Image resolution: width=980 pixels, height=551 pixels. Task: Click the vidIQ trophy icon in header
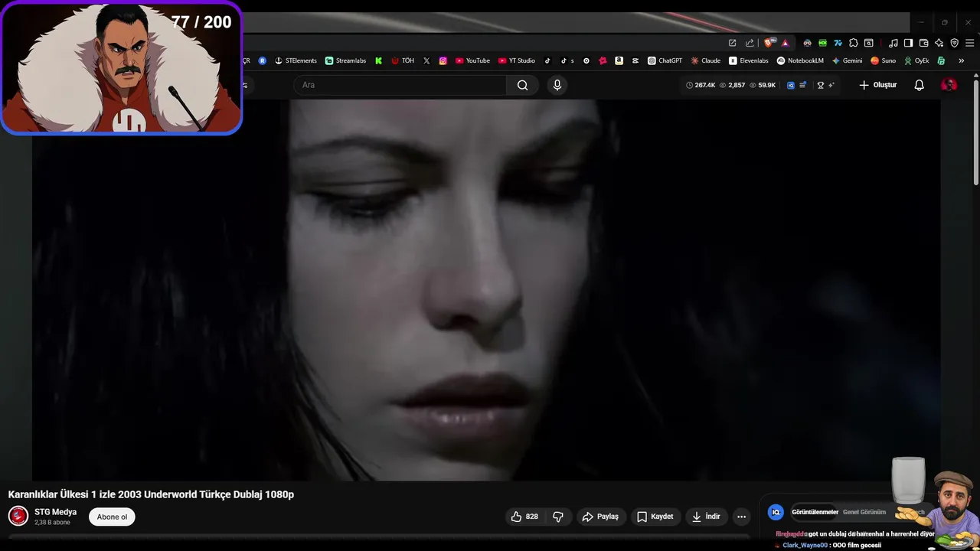coord(821,85)
